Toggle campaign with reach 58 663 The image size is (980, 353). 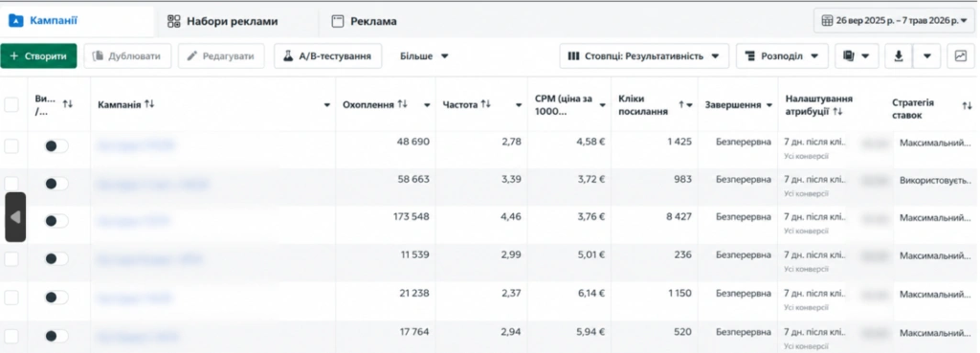click(56, 184)
